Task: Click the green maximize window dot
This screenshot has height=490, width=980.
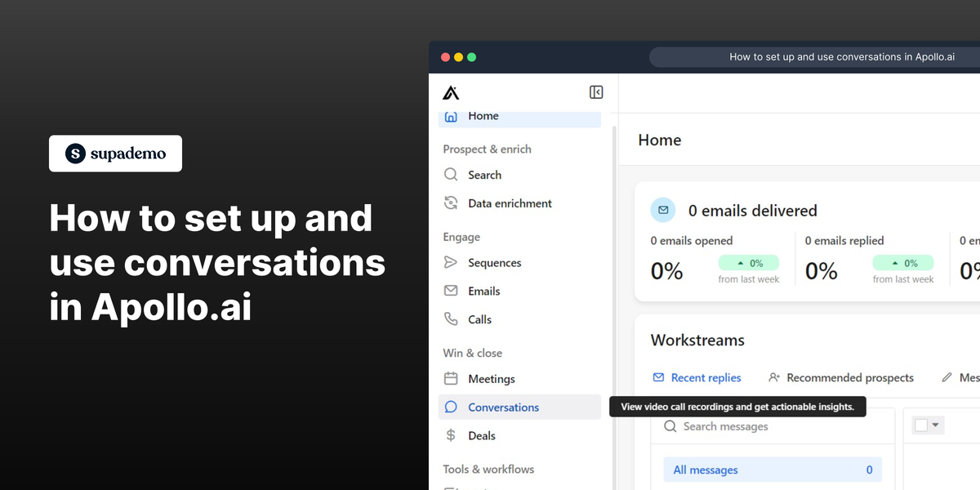Action: [471, 57]
